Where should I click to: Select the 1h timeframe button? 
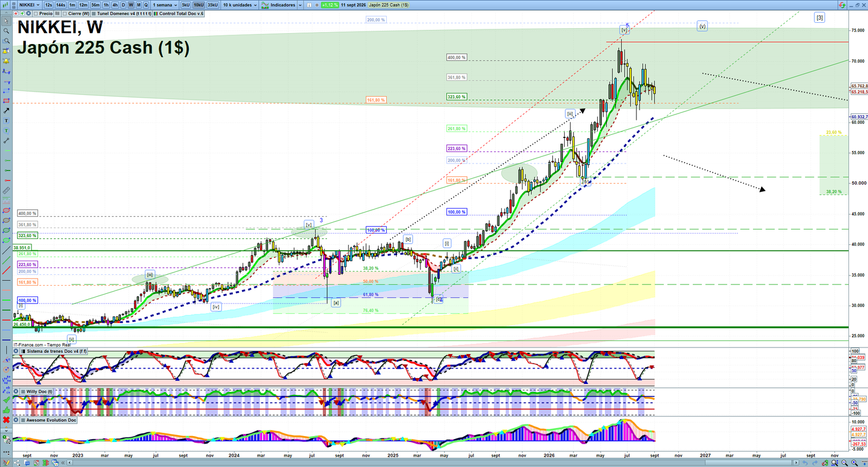click(106, 5)
